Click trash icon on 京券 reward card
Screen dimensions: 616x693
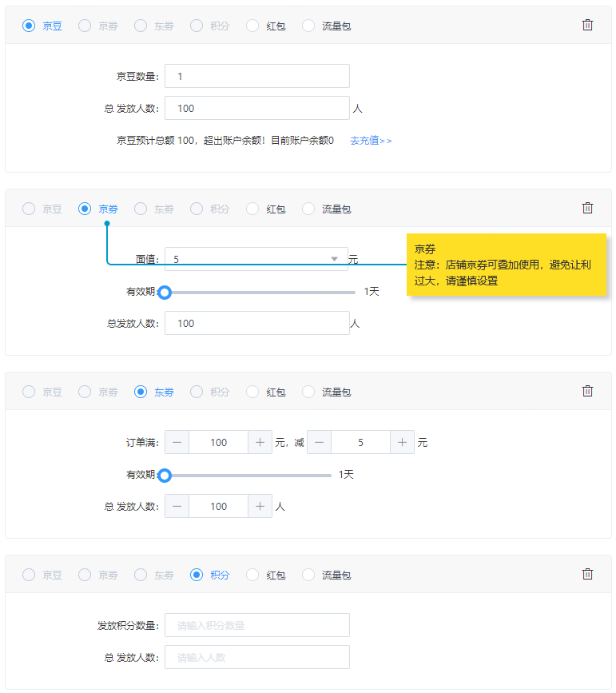(x=587, y=208)
